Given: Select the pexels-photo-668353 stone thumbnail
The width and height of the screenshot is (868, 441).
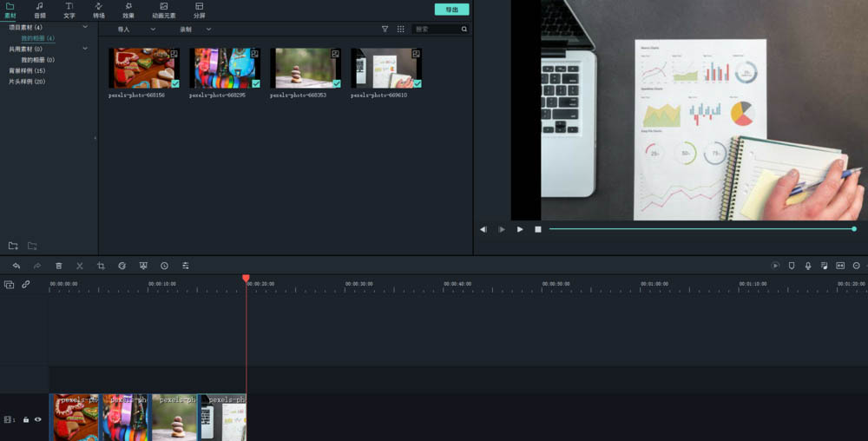Looking at the screenshot, I should (306, 68).
